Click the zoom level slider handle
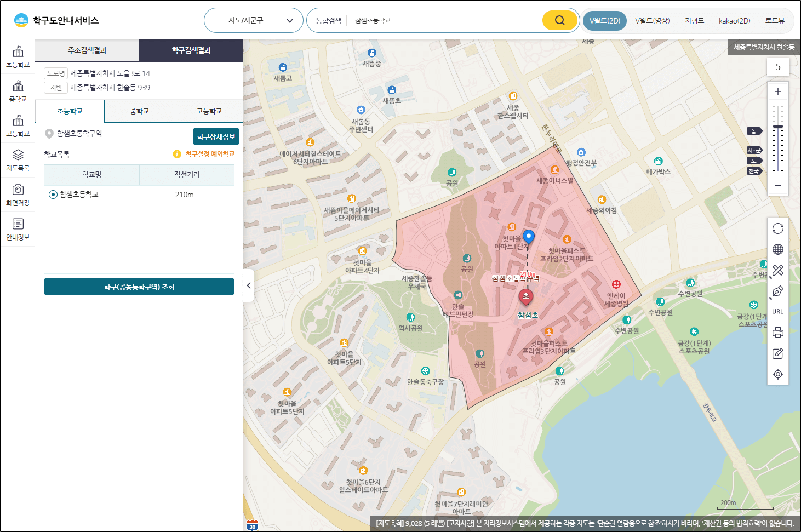This screenshot has height=532, width=801. pyautogui.click(x=778, y=127)
